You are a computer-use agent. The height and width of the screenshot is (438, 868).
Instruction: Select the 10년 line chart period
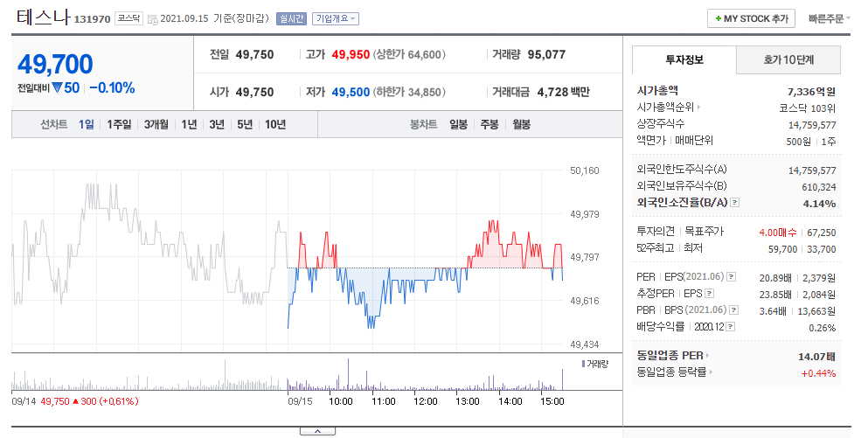[x=275, y=125]
